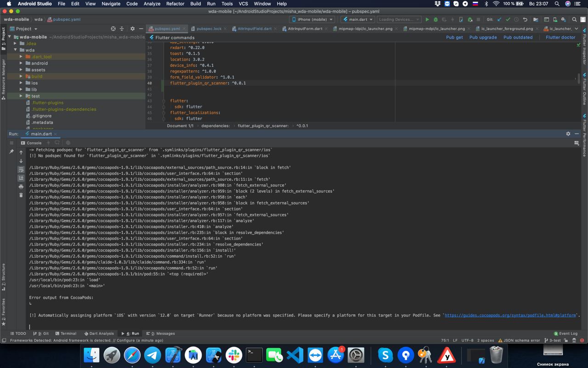Collapse the wda folder
Viewport: 588px width, 368px height.
pyautogui.click(x=15, y=50)
